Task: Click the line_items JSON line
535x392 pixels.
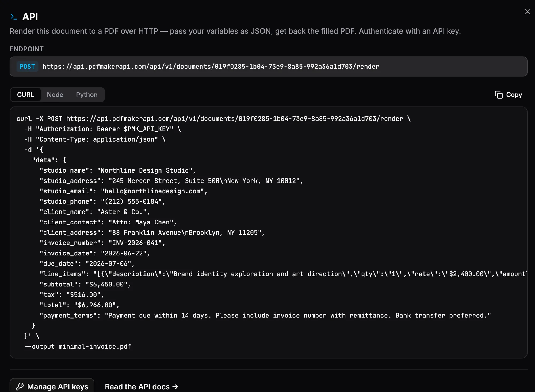Action: click(283, 274)
